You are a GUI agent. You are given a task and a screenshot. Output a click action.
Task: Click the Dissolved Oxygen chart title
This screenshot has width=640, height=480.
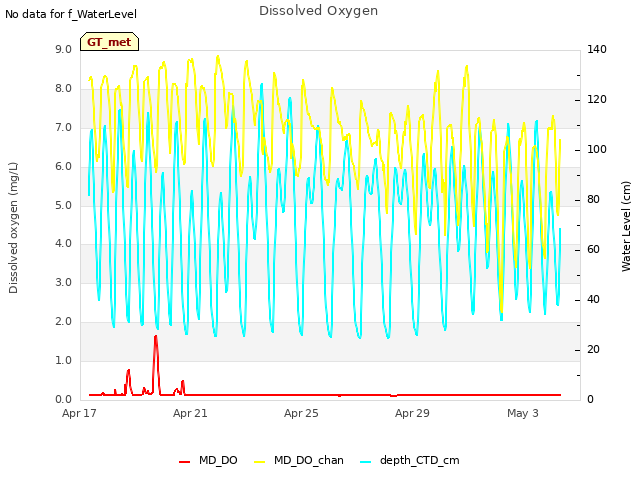click(318, 11)
